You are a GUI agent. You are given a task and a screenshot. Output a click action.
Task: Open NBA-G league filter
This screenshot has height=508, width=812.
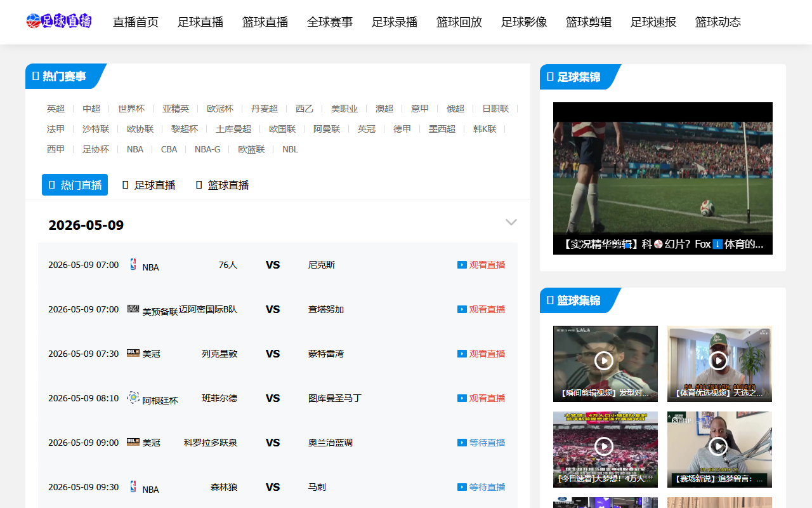coord(207,149)
